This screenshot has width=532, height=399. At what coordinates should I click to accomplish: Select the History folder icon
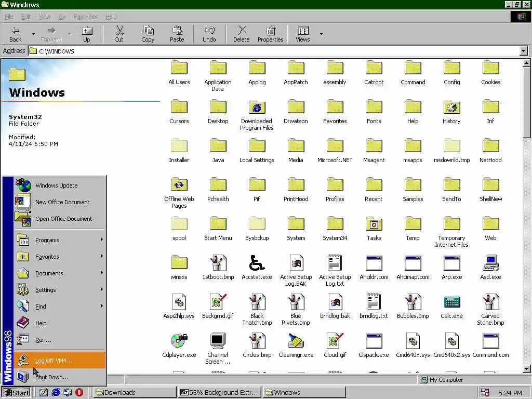[x=451, y=112]
